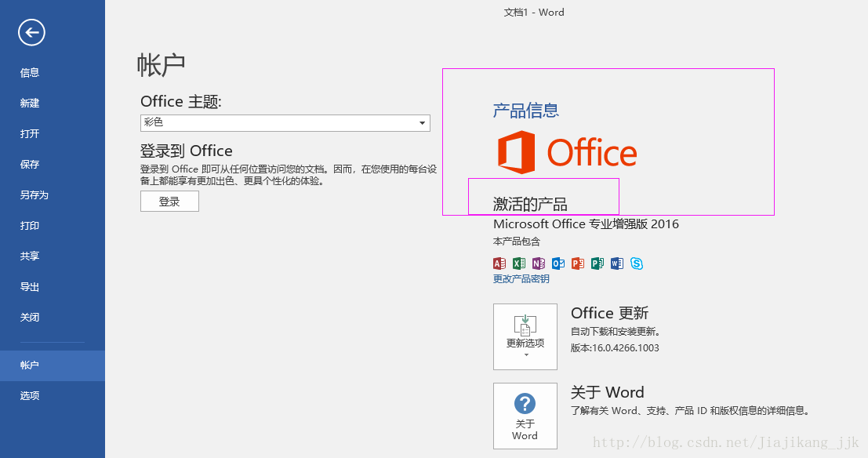
Task: Click the Microsoft Office 专业增强版 2016 text
Action: [x=586, y=224]
